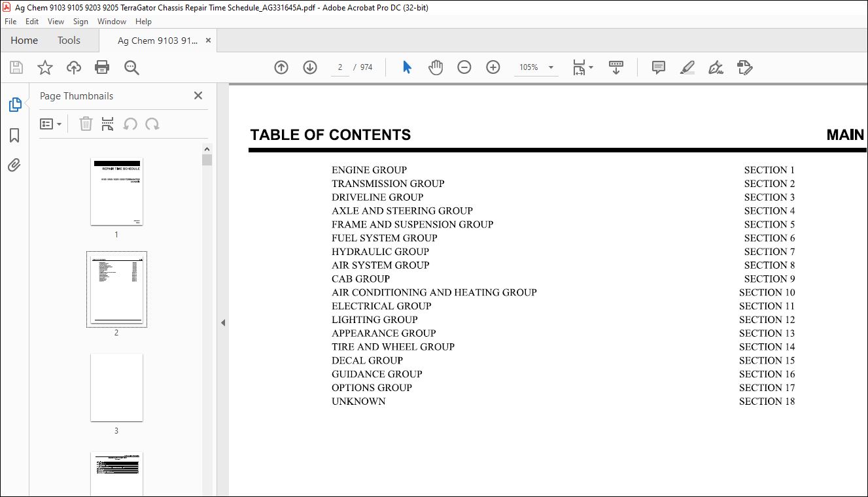Rotate page counterclockwise icon

pyautogui.click(x=130, y=124)
